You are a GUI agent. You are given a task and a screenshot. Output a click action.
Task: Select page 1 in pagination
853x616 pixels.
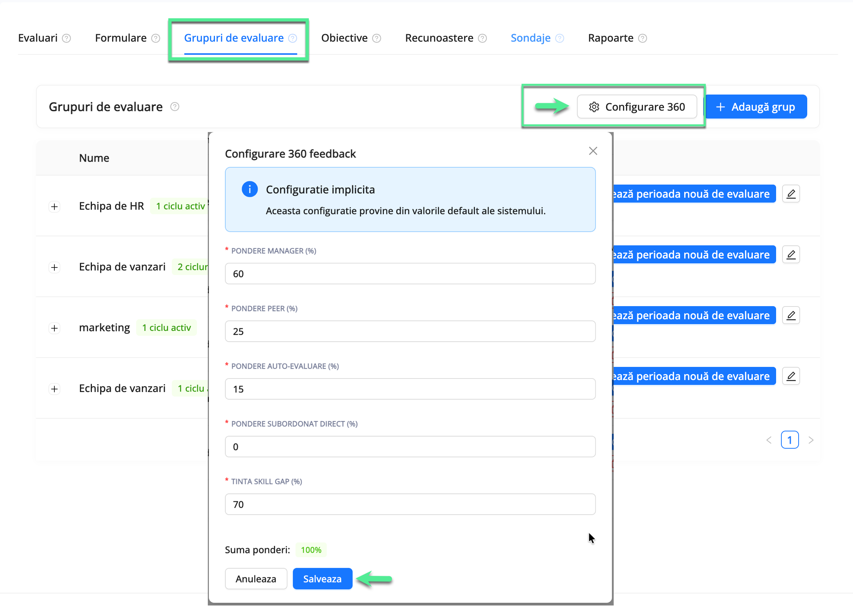pos(790,440)
